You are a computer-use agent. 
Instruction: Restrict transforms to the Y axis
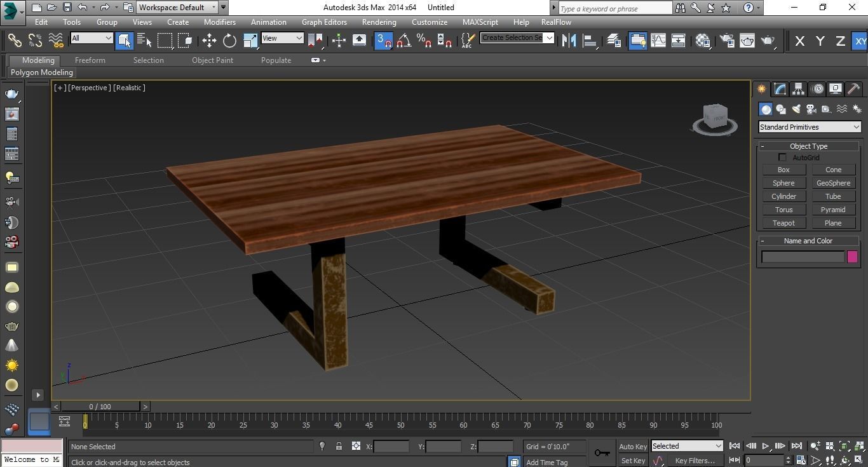click(x=820, y=41)
